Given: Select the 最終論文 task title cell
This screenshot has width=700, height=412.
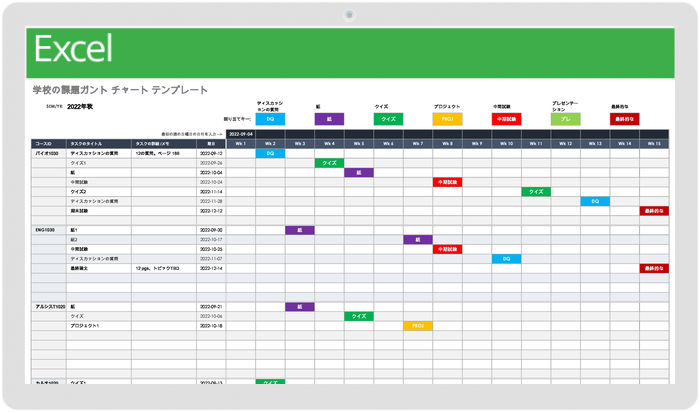Looking at the screenshot, I should (x=99, y=269).
